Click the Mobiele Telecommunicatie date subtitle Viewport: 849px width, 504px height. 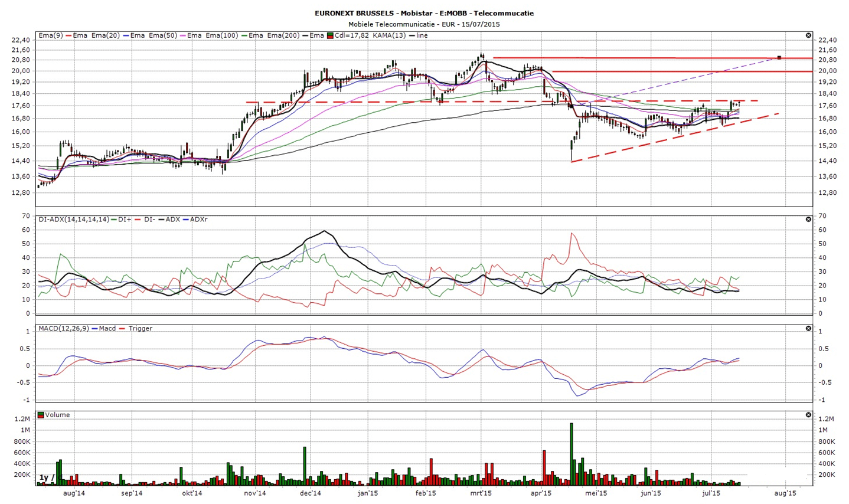[424, 24]
